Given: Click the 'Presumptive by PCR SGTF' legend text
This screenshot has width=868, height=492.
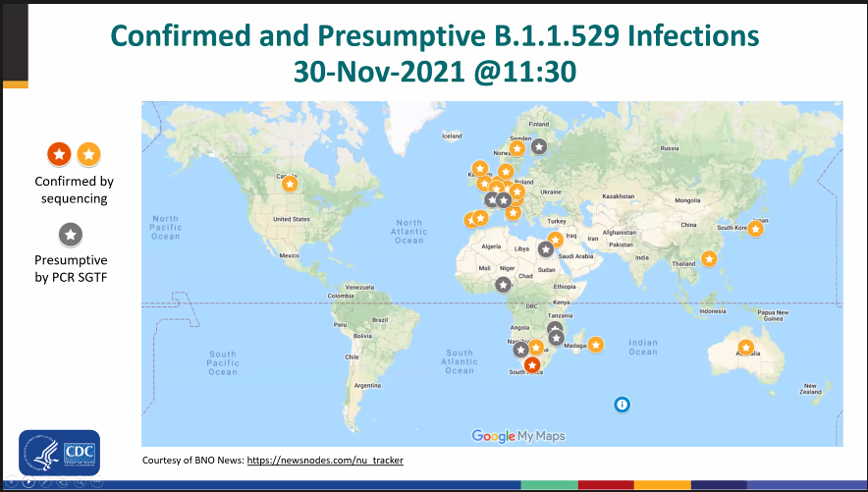Looking at the screenshot, I should click(x=71, y=268).
